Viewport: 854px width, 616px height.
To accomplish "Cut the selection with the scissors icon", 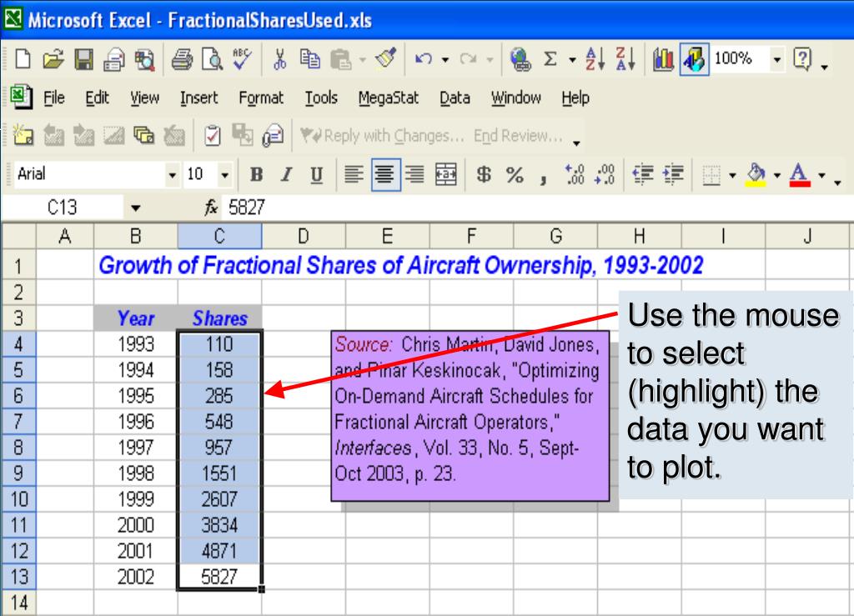I will (x=279, y=59).
